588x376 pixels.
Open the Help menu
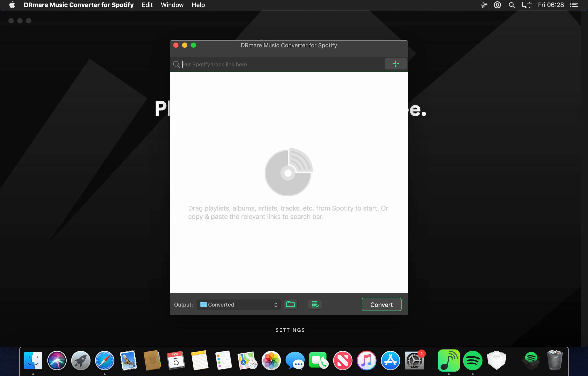click(198, 5)
